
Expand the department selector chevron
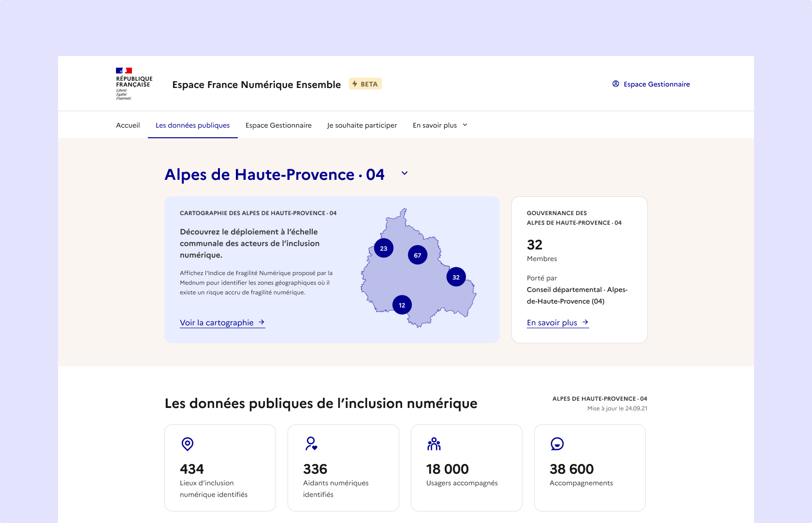click(405, 173)
